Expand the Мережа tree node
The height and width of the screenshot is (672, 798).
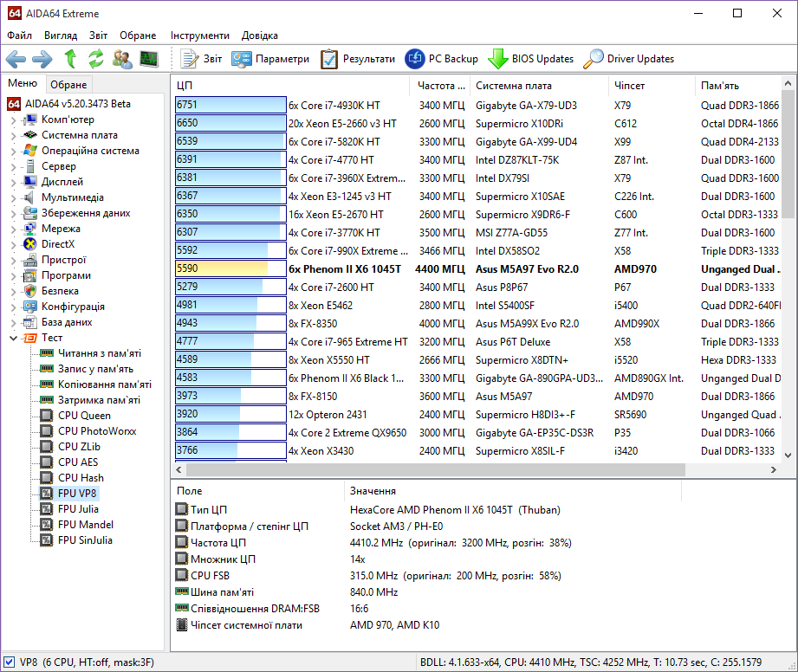[x=13, y=229]
